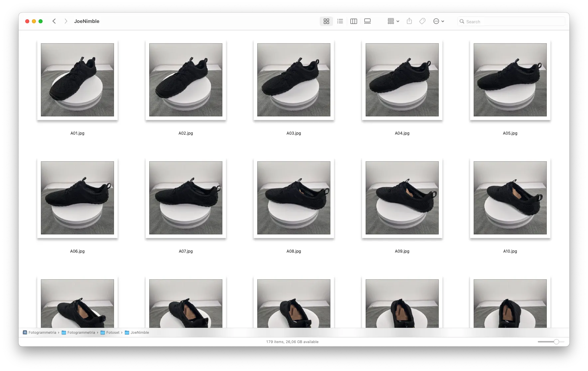This screenshot has height=371, width=588.
Task: Click the Edit Tags icon
Action: coord(422,21)
